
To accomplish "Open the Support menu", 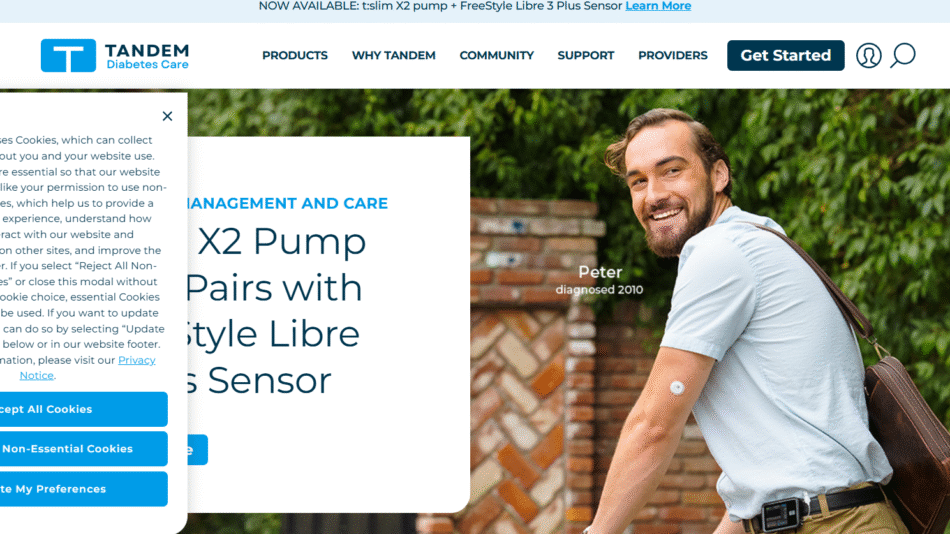I will click(x=585, y=55).
